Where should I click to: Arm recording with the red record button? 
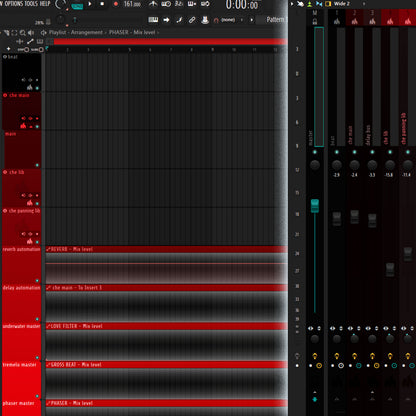(x=116, y=4)
